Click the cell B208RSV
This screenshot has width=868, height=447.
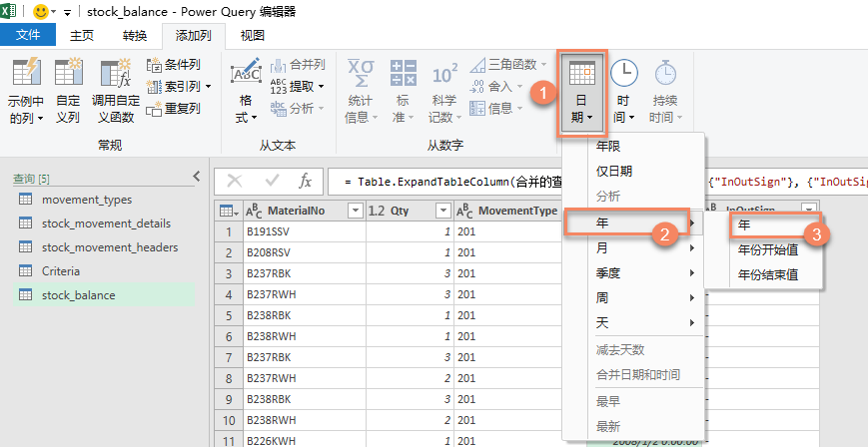click(305, 252)
